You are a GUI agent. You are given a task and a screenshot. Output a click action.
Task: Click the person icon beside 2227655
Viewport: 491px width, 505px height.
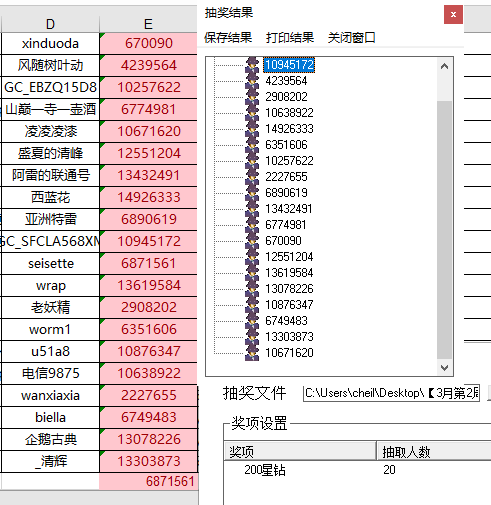tap(252, 177)
